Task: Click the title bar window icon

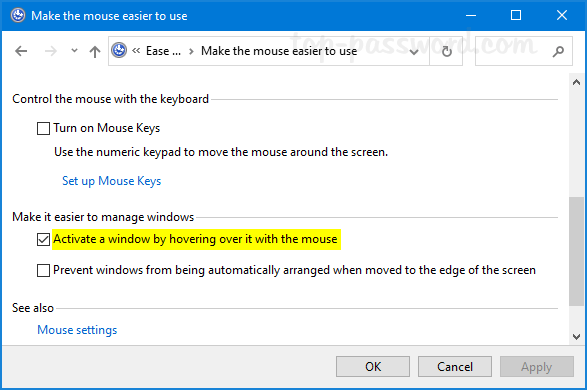Action: point(18,15)
